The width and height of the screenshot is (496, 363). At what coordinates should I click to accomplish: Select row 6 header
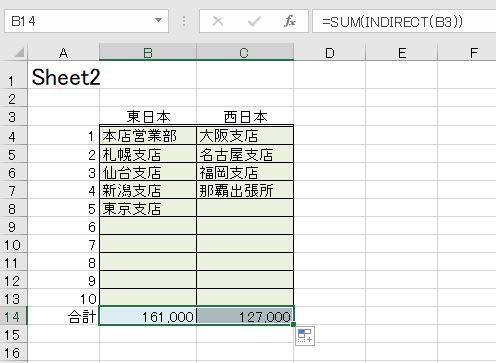(x=13, y=172)
